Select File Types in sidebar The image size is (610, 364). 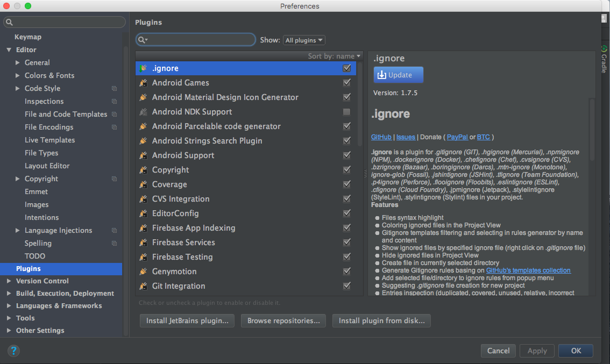41,153
